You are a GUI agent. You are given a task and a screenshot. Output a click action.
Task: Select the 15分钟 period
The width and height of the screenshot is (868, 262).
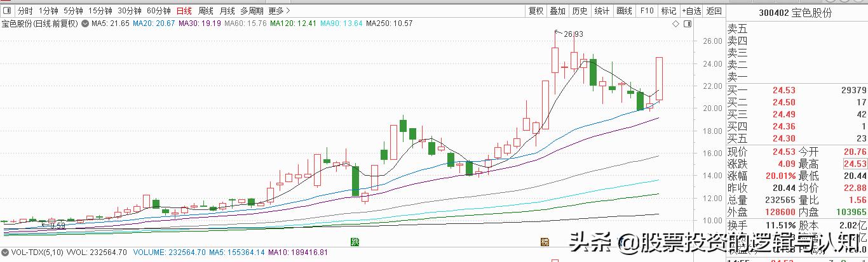[x=100, y=11]
